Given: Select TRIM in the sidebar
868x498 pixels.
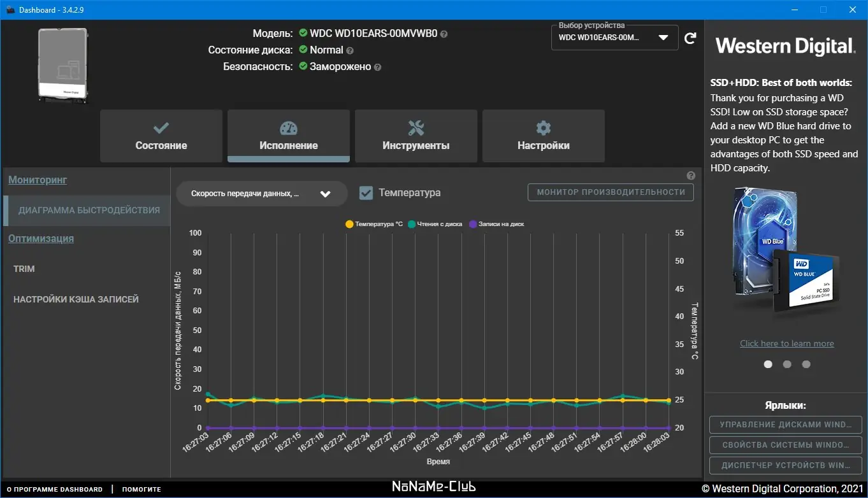Looking at the screenshot, I should 24,269.
